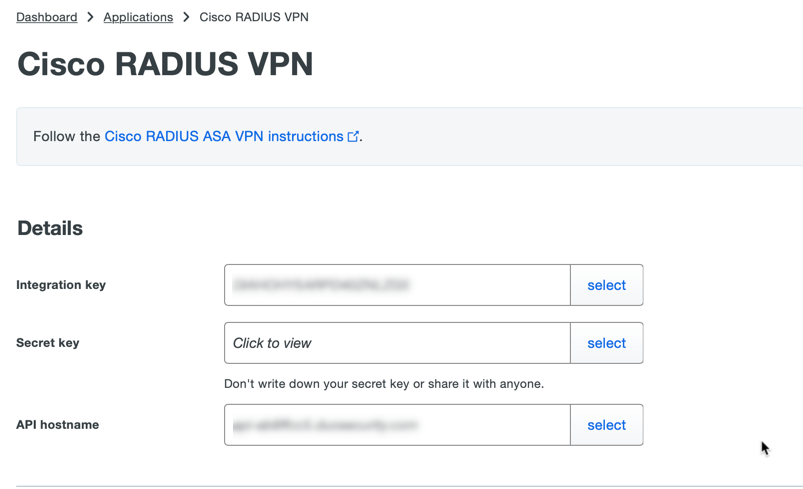The image size is (803, 489).
Task: Open the external-link icon after instructions
Action: click(x=353, y=137)
